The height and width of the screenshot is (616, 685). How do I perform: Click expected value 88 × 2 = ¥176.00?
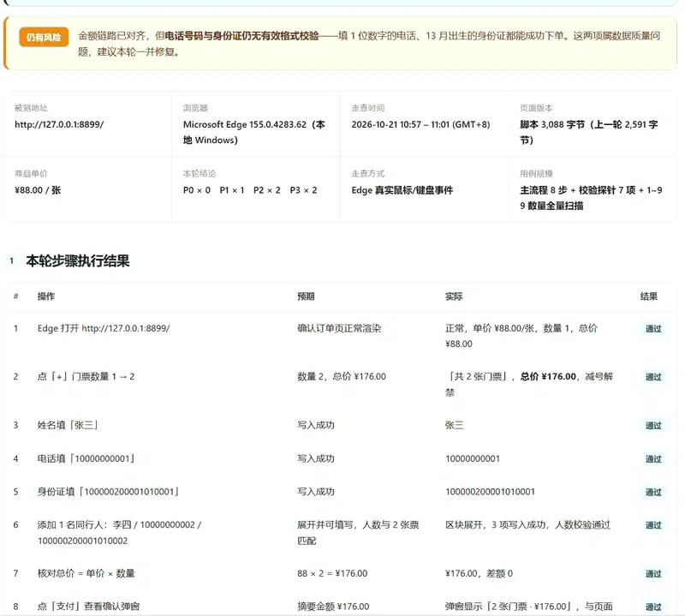point(332,573)
